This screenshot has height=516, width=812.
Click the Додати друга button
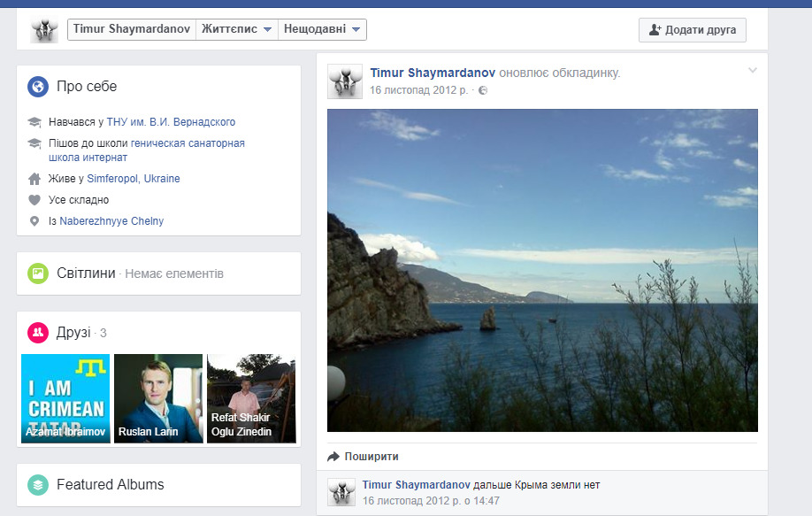[x=693, y=30]
